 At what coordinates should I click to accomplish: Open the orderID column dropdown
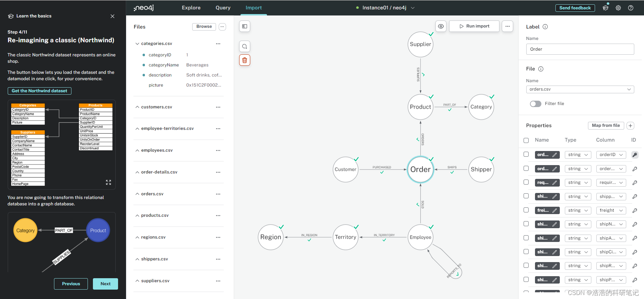click(611, 155)
